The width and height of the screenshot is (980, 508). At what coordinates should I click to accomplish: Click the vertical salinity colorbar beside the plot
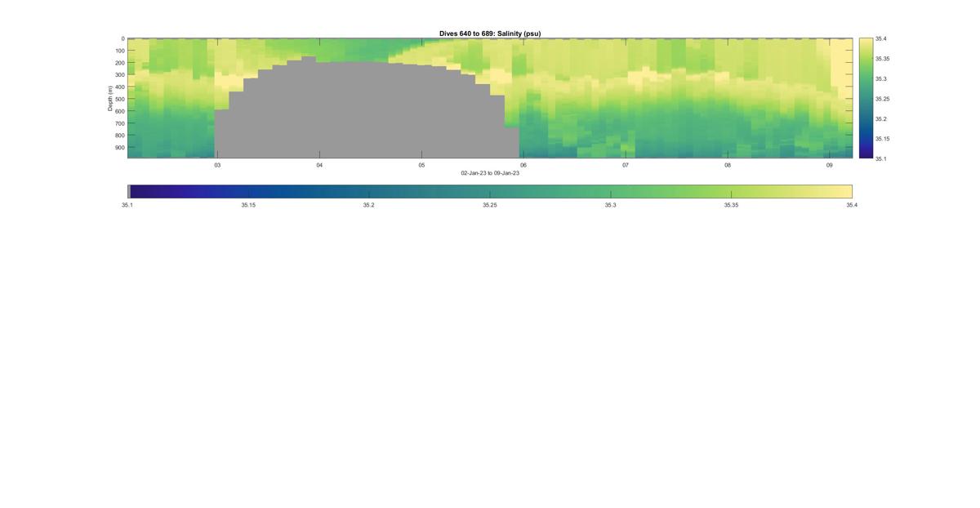pos(865,98)
